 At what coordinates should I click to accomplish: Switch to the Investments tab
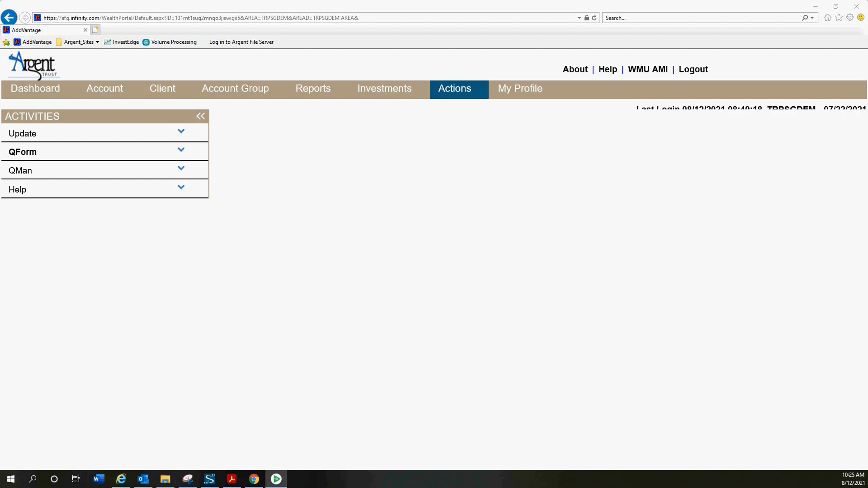[x=384, y=89]
